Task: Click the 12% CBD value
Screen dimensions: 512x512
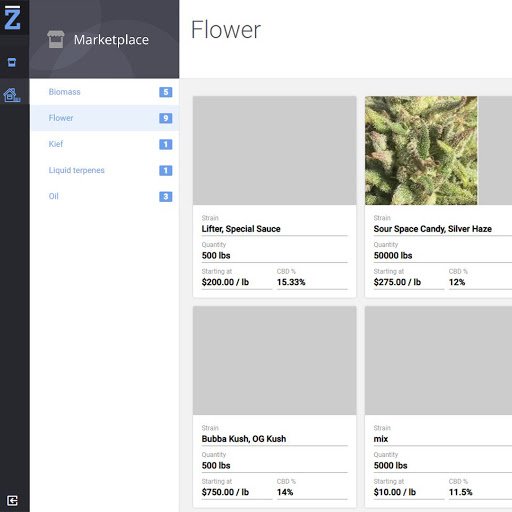Action: point(457,282)
